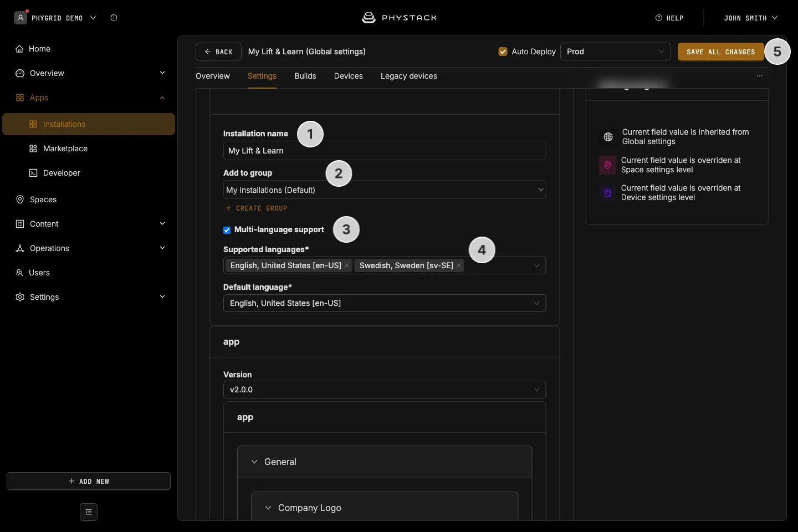Click the Operations icon in sidebar
798x532 pixels.
tap(20, 248)
